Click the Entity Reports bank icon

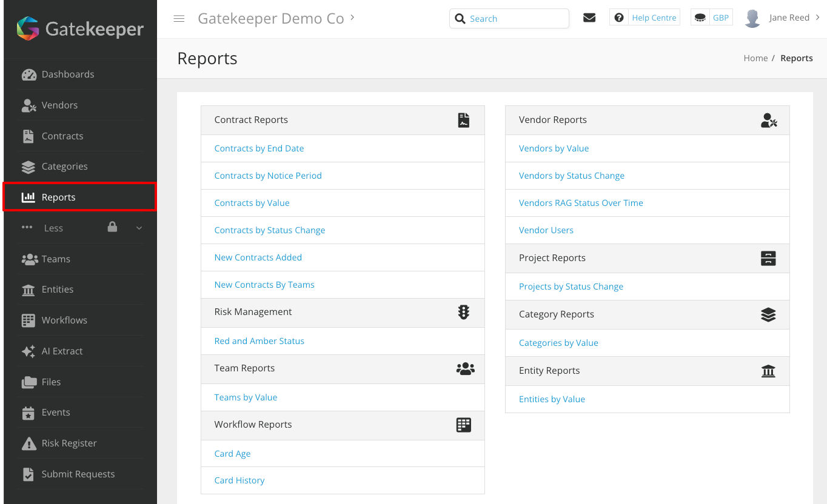click(768, 371)
